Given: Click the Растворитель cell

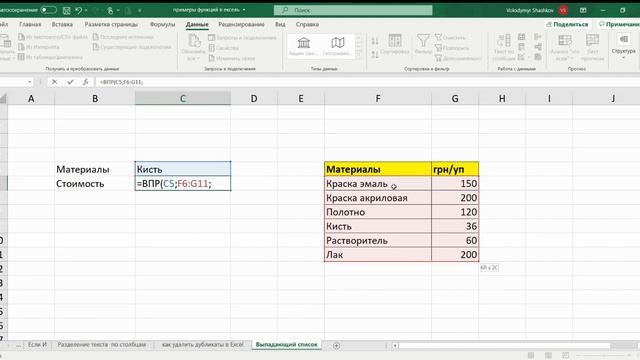Looking at the screenshot, I should point(378,240).
